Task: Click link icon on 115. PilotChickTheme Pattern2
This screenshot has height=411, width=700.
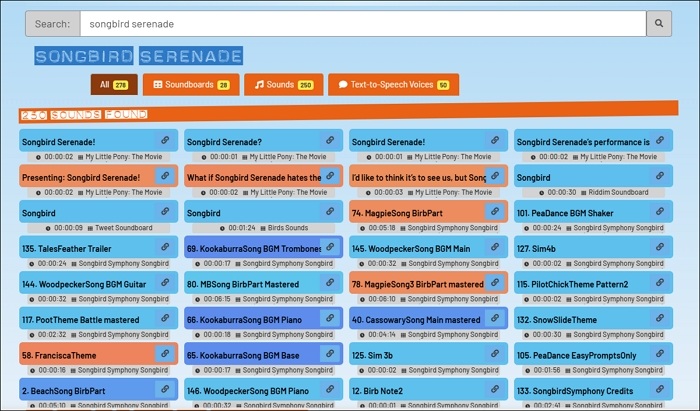Action: (660, 282)
